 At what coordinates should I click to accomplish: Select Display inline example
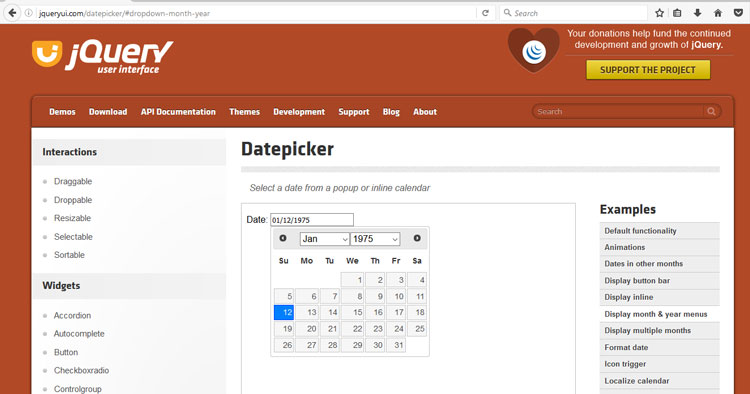pos(660,297)
